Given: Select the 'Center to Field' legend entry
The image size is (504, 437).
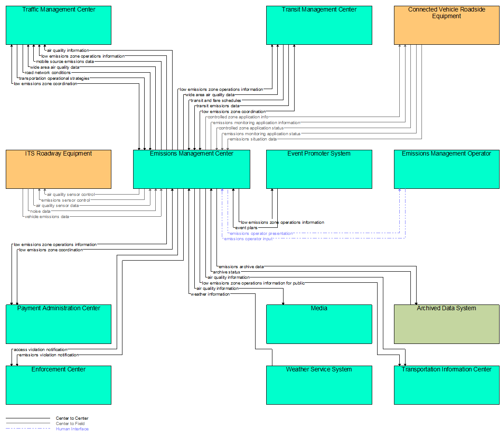Looking at the screenshot, I should 70,424.
